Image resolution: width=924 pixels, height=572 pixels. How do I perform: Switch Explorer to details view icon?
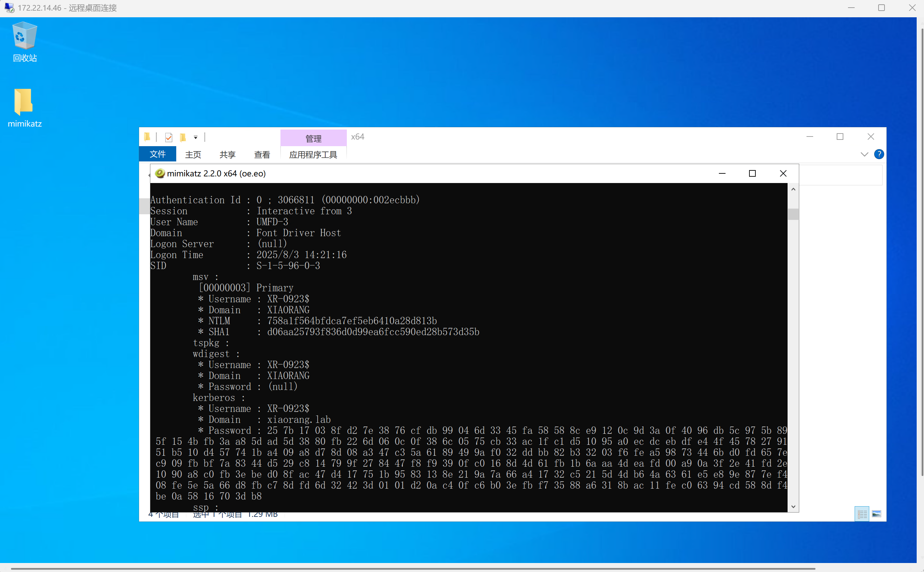(862, 514)
